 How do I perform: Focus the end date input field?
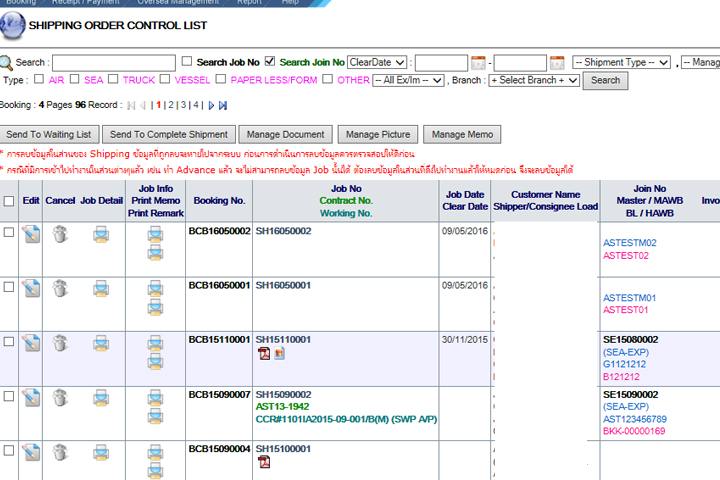pyautogui.click(x=520, y=63)
